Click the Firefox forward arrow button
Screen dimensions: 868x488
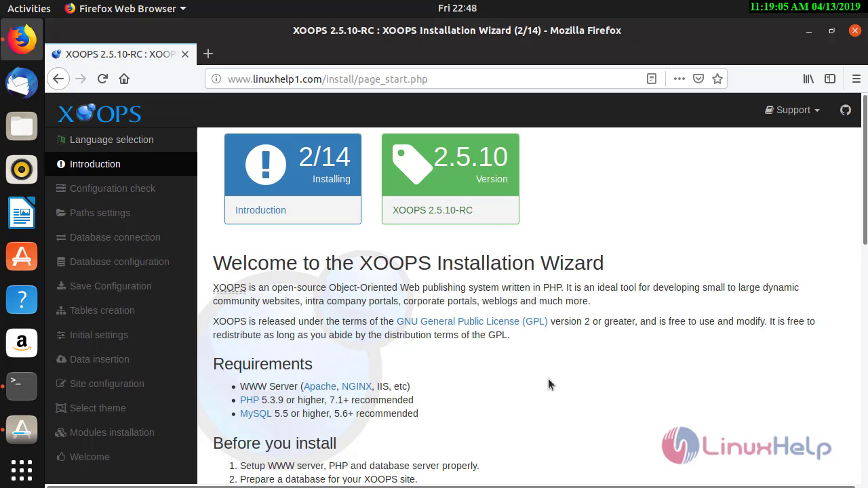(81, 79)
